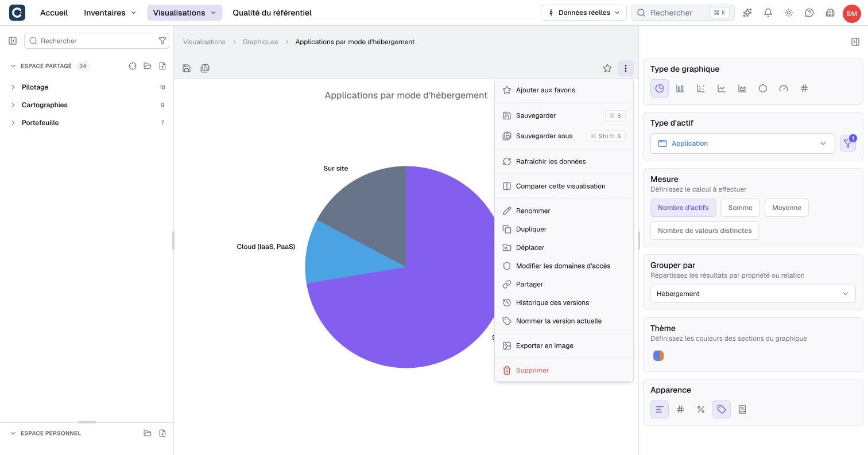Click the three-dot more options button
Screen dimensions: 868x455
click(626, 68)
